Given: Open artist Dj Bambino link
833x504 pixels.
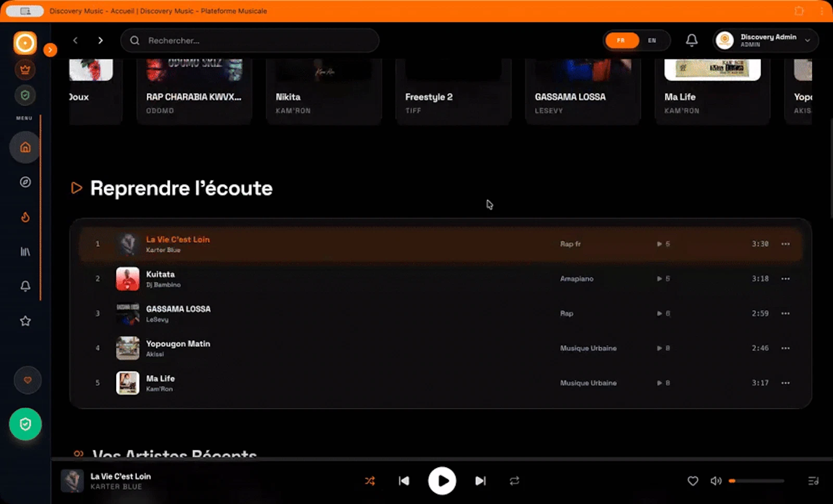Looking at the screenshot, I should [163, 285].
